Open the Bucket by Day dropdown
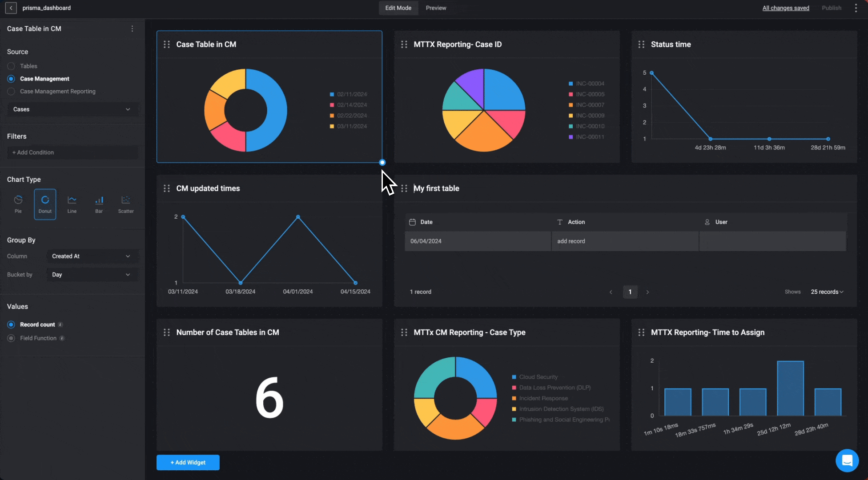Image resolution: width=868 pixels, height=480 pixels. (x=92, y=275)
